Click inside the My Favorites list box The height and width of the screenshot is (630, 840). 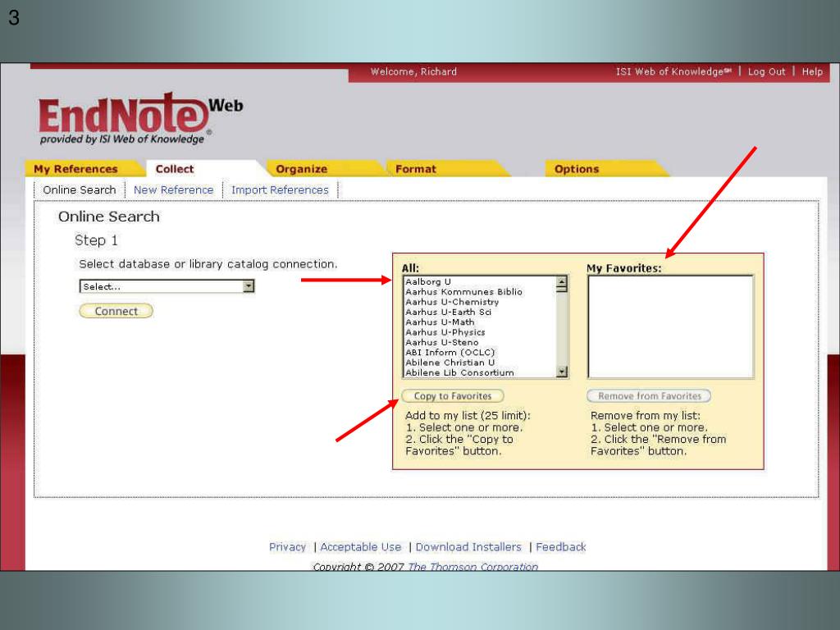click(x=671, y=326)
